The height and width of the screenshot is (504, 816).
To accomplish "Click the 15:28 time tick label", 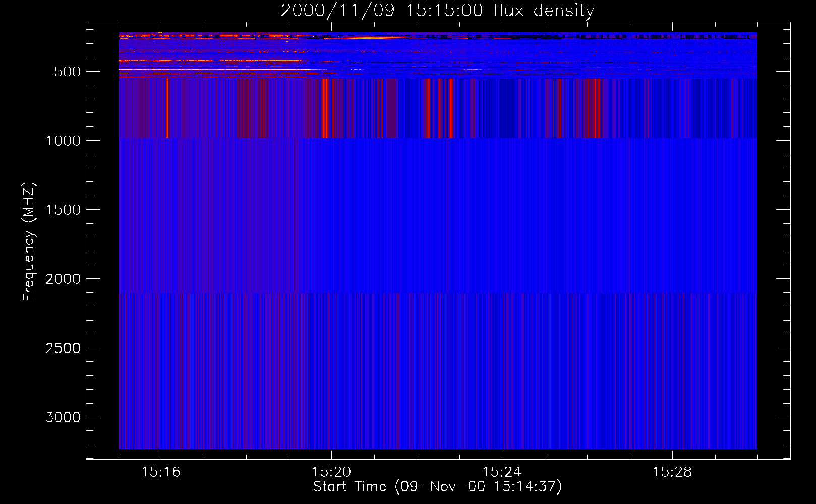I will (x=672, y=472).
